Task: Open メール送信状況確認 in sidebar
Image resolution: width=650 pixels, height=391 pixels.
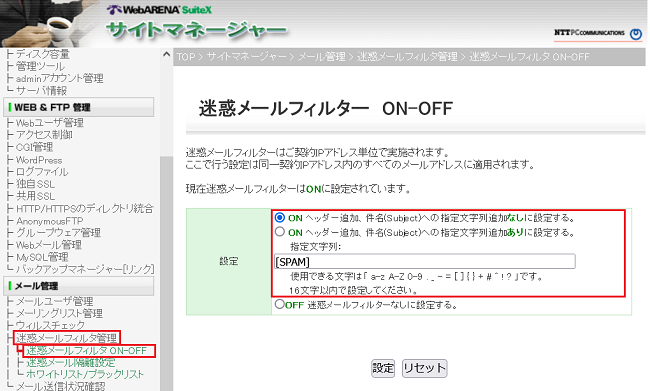Action: [x=61, y=386]
